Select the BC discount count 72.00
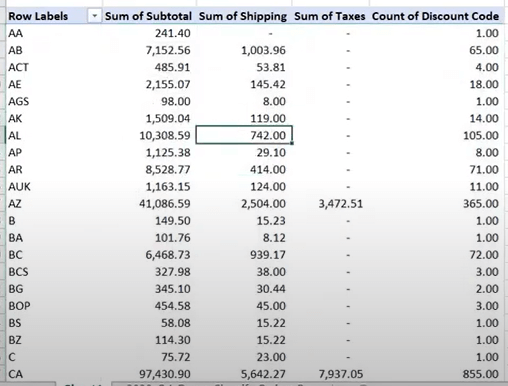Image resolution: width=508 pixels, height=386 pixels. [484, 255]
